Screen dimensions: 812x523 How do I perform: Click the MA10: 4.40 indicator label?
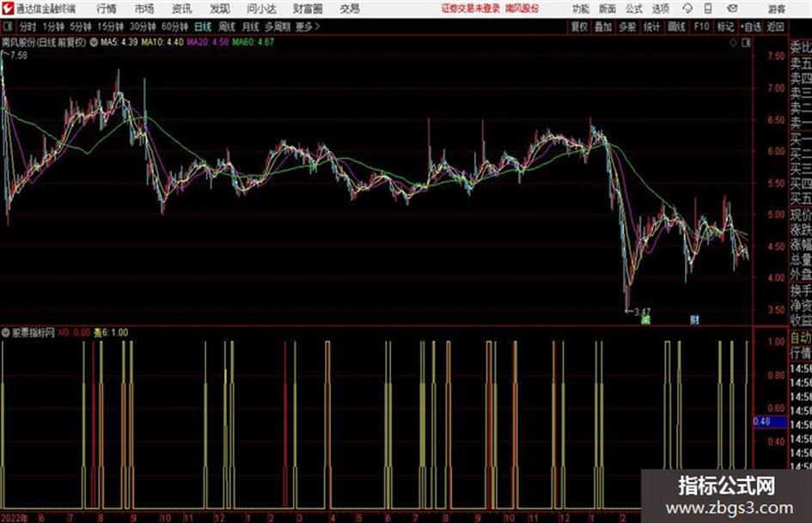(162, 42)
